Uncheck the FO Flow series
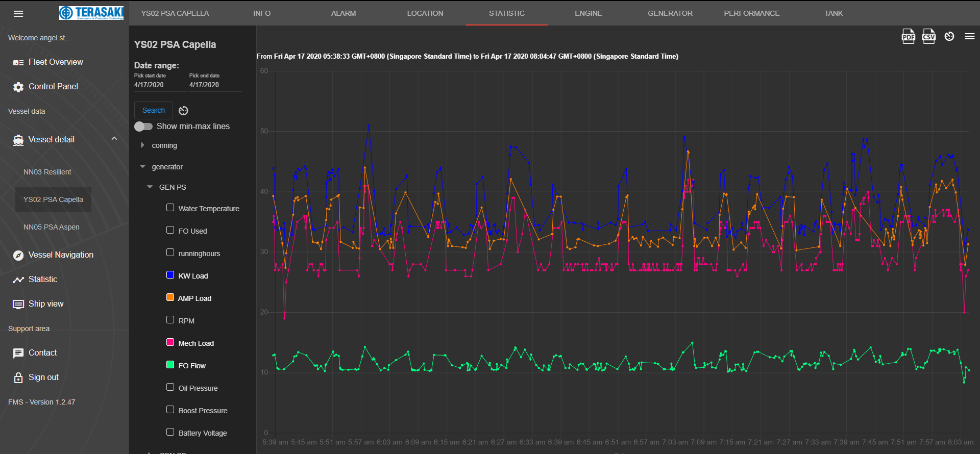The height and width of the screenshot is (454, 980). tap(170, 365)
